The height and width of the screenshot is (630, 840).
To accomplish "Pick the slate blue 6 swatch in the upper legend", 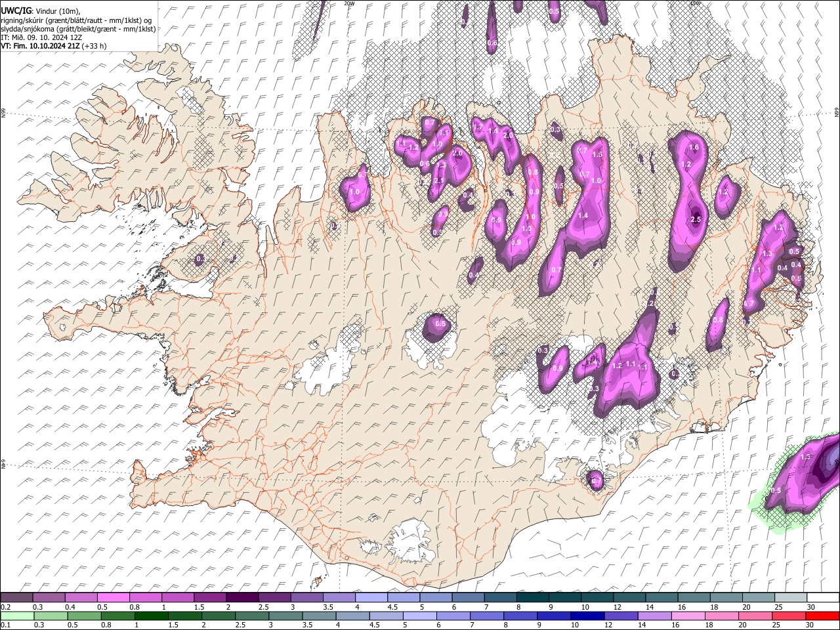I will tap(468, 597).
